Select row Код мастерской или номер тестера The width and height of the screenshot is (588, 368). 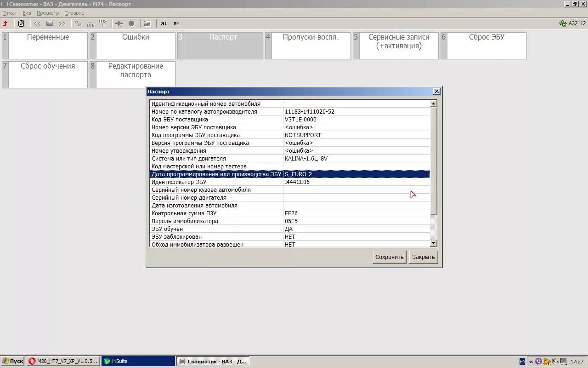tap(290, 167)
